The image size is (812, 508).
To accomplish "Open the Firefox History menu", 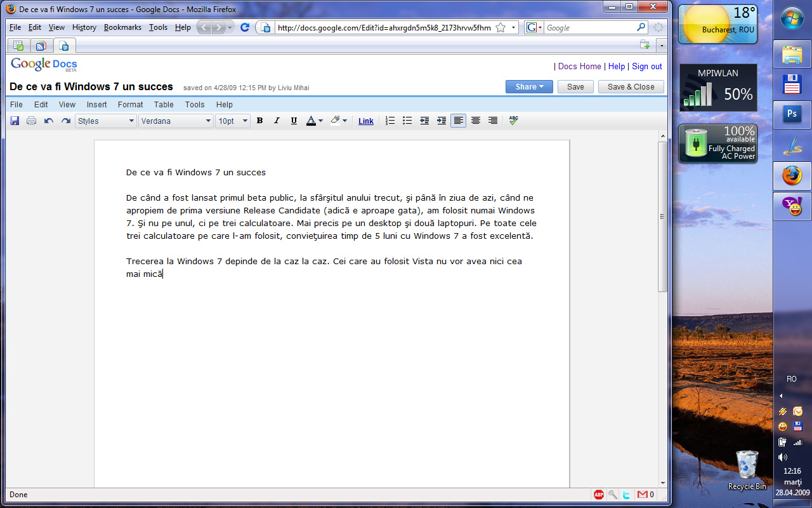I will click(x=84, y=27).
